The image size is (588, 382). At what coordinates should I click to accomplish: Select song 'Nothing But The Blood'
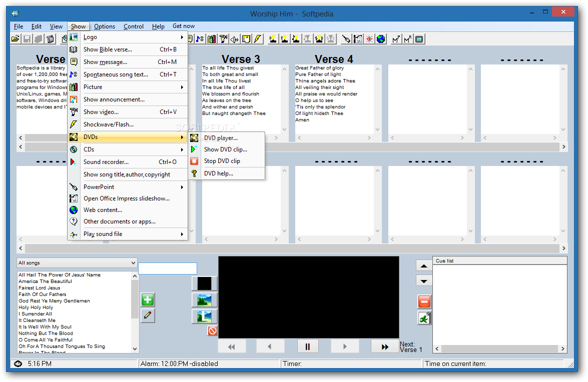pos(46,333)
